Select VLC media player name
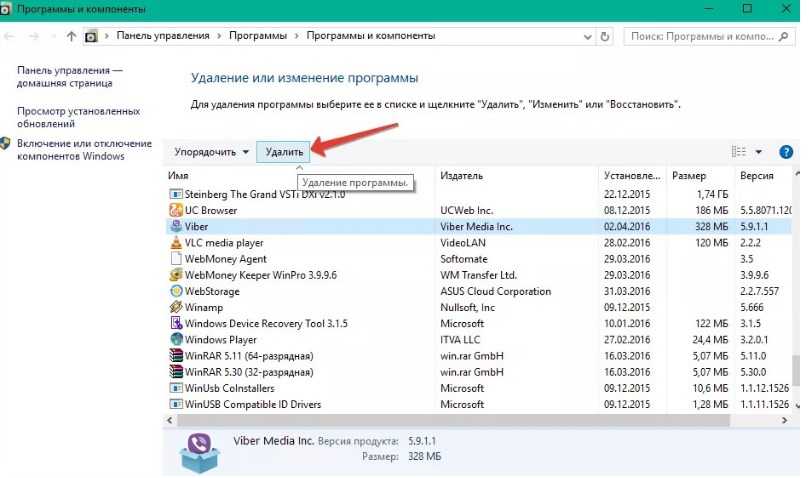Screen dimensions: 809x478 (x=224, y=243)
